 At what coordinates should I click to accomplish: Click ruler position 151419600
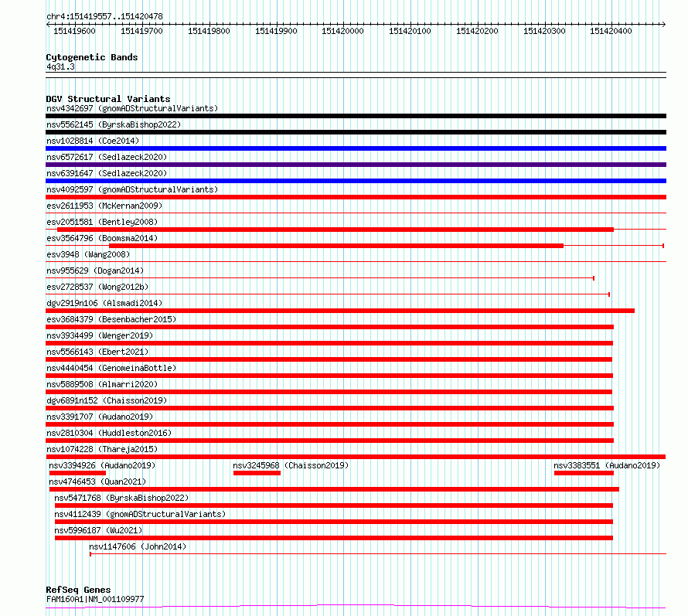click(74, 31)
